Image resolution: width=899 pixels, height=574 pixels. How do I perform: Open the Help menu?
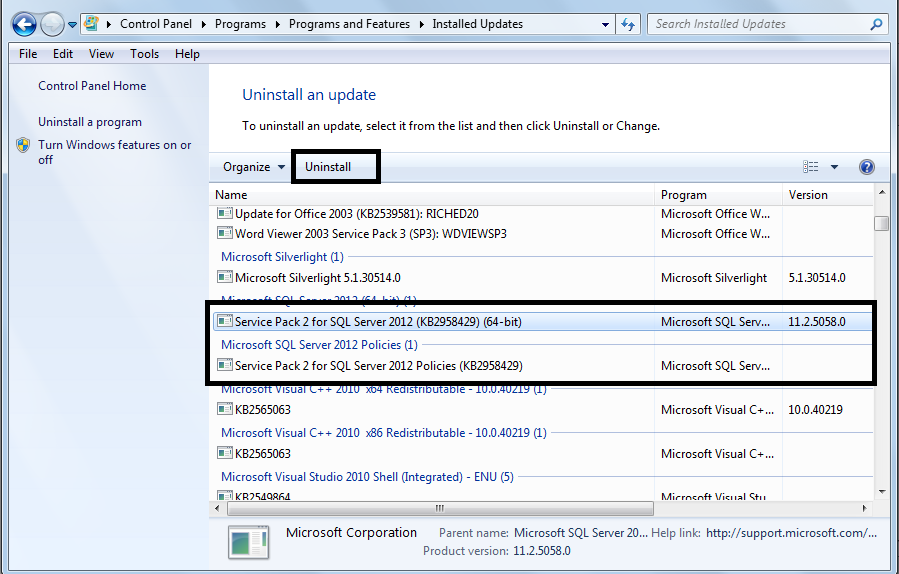point(187,54)
